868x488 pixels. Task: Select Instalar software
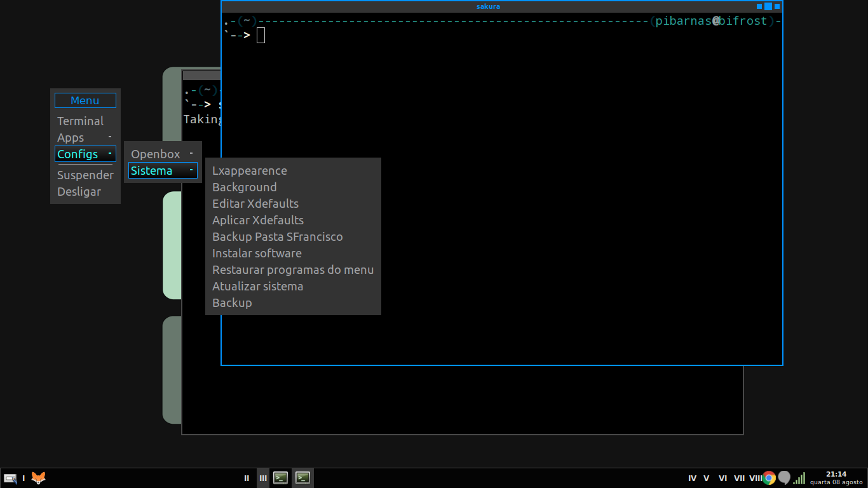tap(293, 253)
